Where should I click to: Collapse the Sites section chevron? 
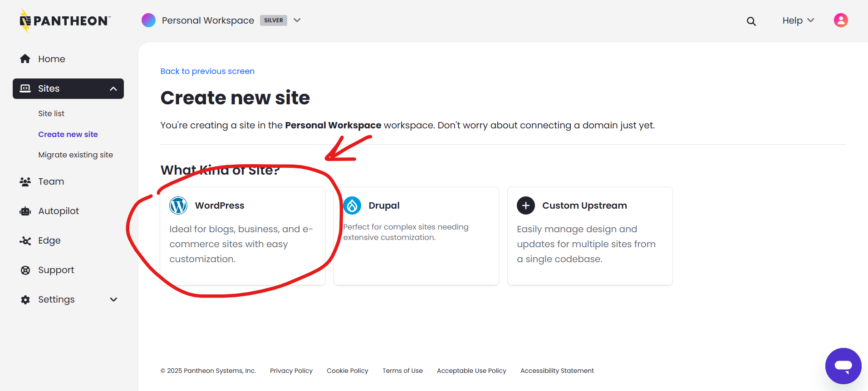pos(113,89)
